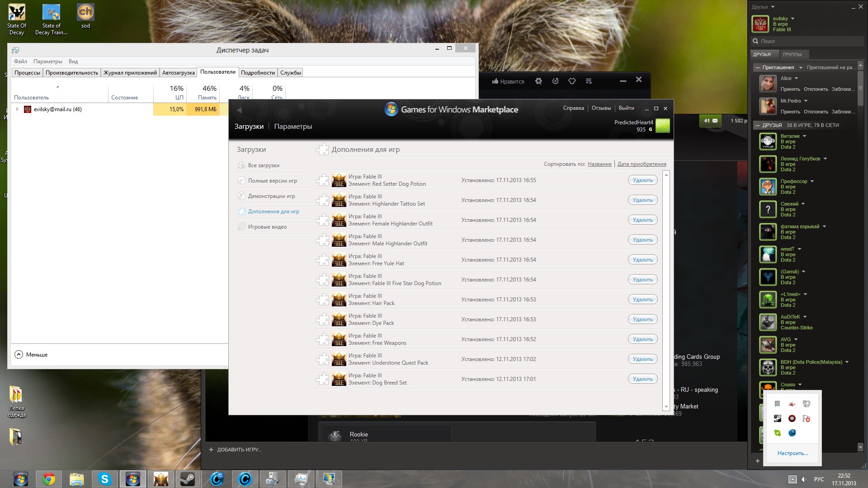Delete the Red Setter Dog Potion add-on

tap(642, 180)
